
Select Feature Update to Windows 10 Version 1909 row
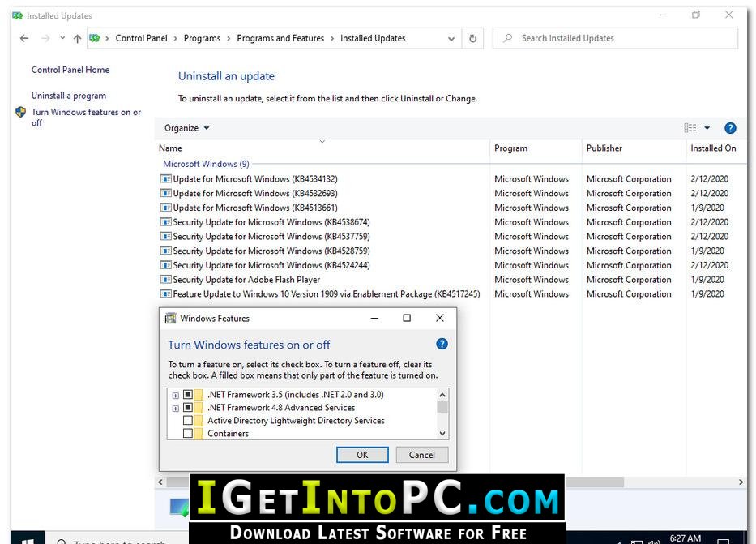pos(452,294)
